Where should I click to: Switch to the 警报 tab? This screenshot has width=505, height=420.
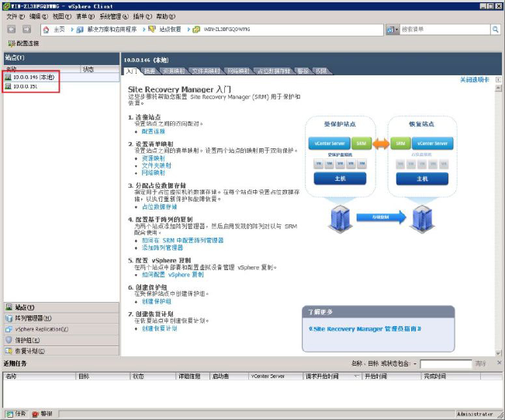click(x=303, y=71)
